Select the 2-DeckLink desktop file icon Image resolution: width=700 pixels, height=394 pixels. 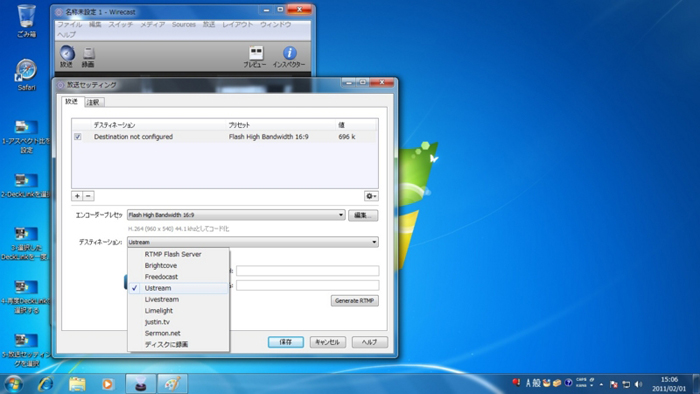26,186
